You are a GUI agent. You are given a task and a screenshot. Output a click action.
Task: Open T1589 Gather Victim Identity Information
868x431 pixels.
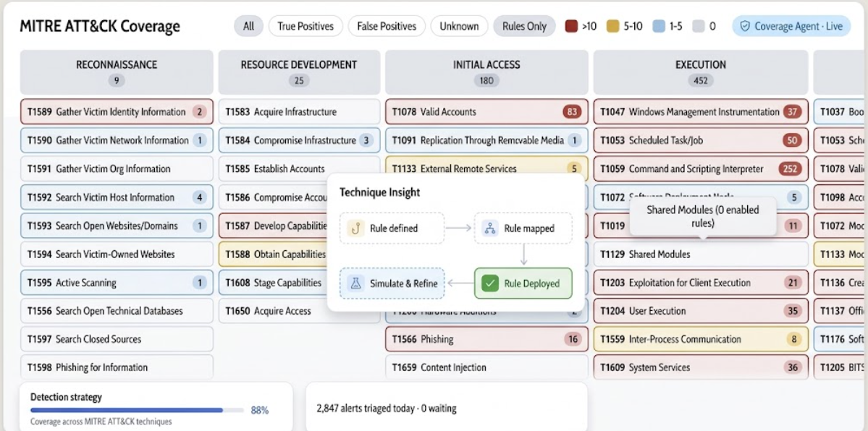point(117,112)
